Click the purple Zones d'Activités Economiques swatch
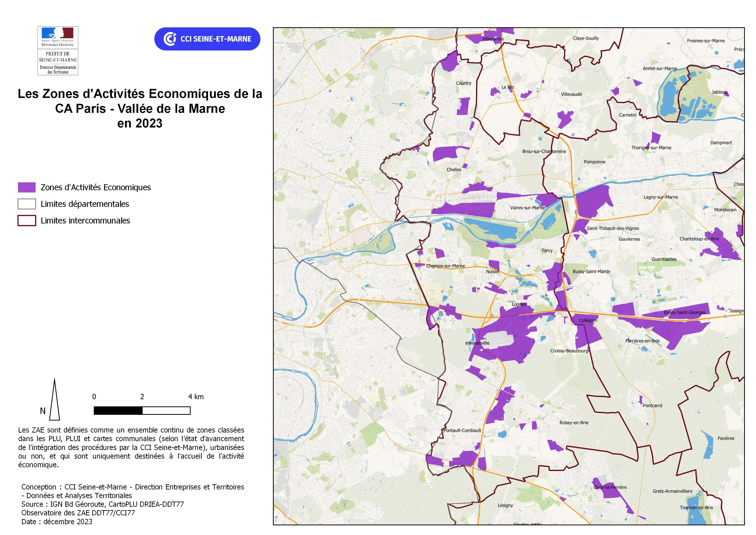This screenshot has height=535, width=756. point(27,187)
